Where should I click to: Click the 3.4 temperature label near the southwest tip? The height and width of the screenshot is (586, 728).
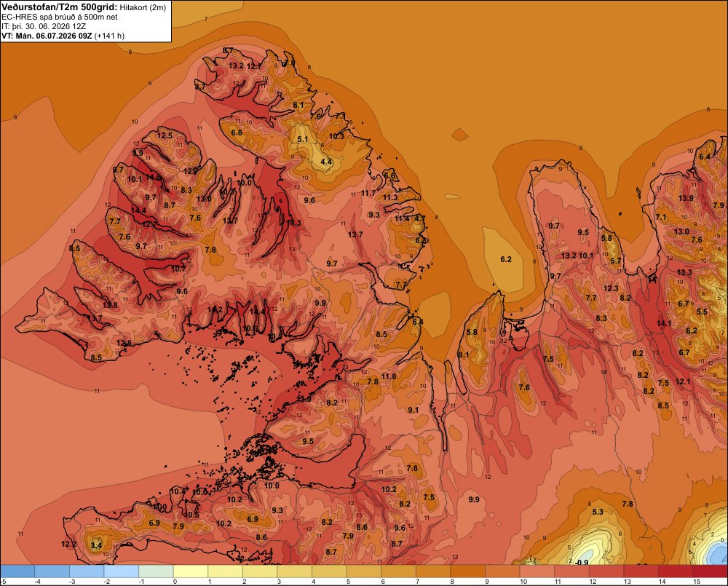pyautogui.click(x=96, y=545)
